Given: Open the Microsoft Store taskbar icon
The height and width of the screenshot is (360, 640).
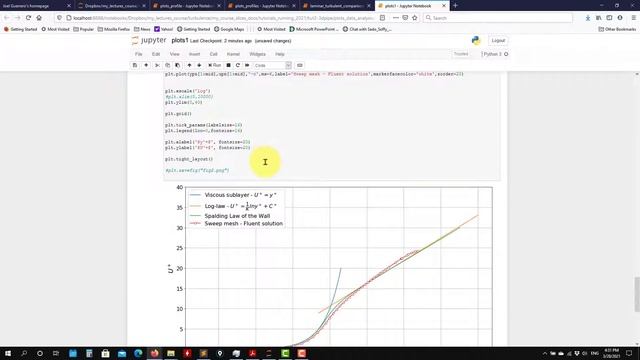Looking at the screenshot, I should click(105, 353).
